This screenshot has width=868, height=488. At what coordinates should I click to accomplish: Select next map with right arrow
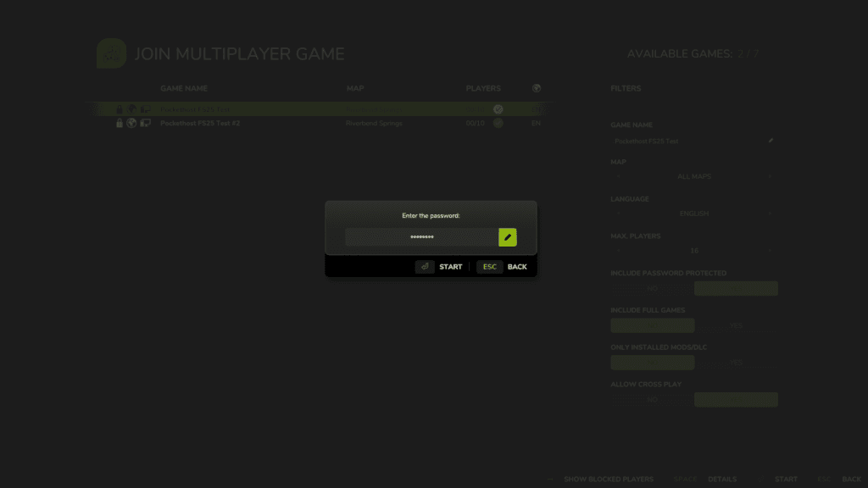click(770, 176)
